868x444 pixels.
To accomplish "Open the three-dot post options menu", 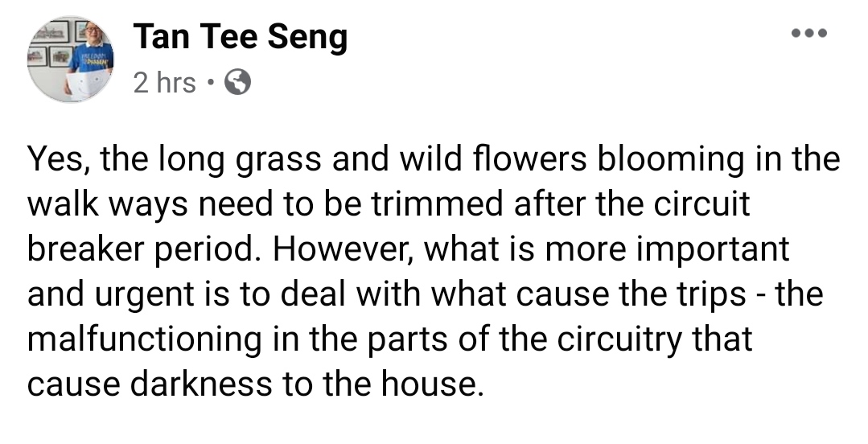I will point(810,34).
